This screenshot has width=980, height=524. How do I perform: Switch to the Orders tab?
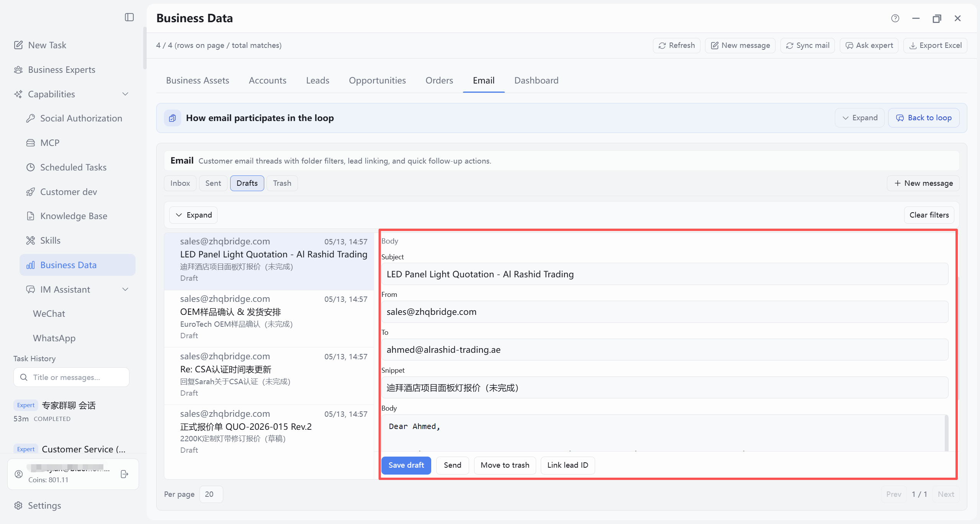(439, 80)
